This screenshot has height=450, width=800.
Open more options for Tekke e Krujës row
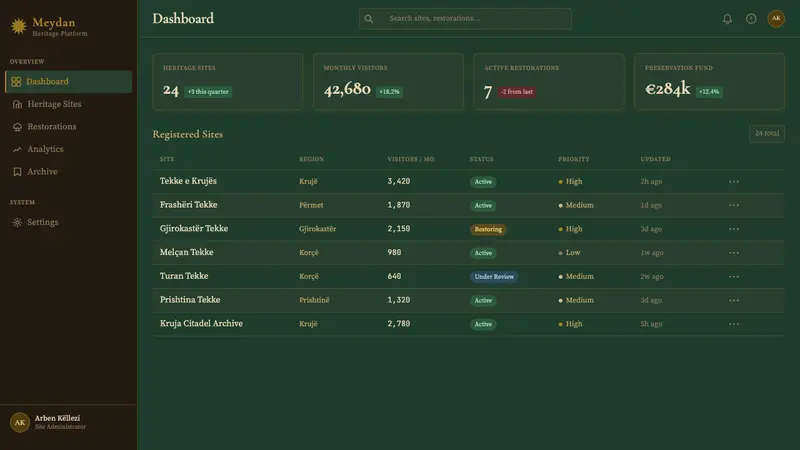(734, 182)
